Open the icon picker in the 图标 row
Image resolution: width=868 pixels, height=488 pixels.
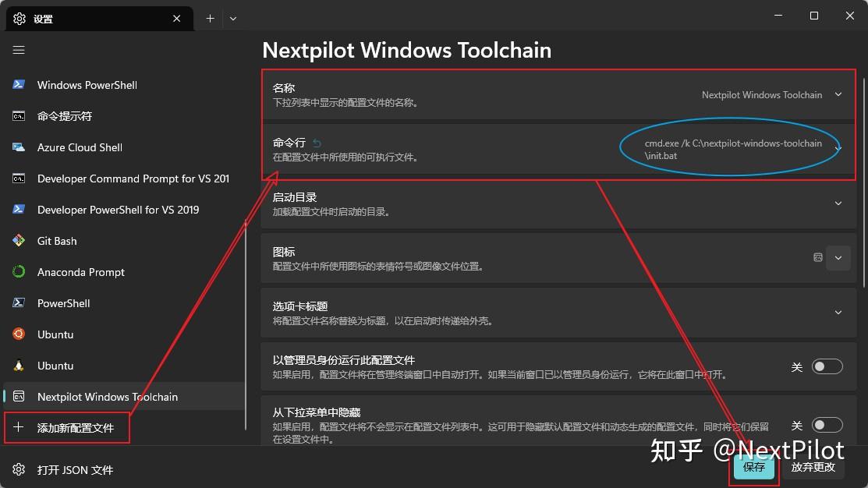tap(838, 258)
